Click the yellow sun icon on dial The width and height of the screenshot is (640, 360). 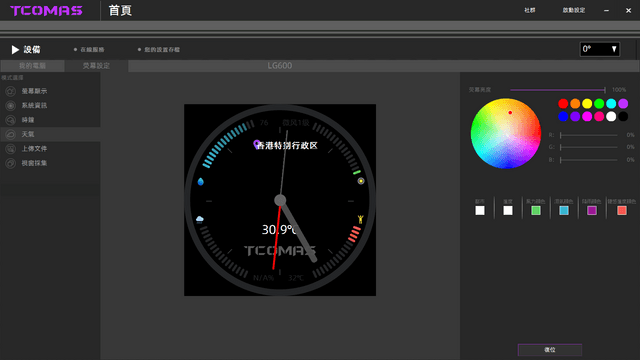tap(361, 181)
